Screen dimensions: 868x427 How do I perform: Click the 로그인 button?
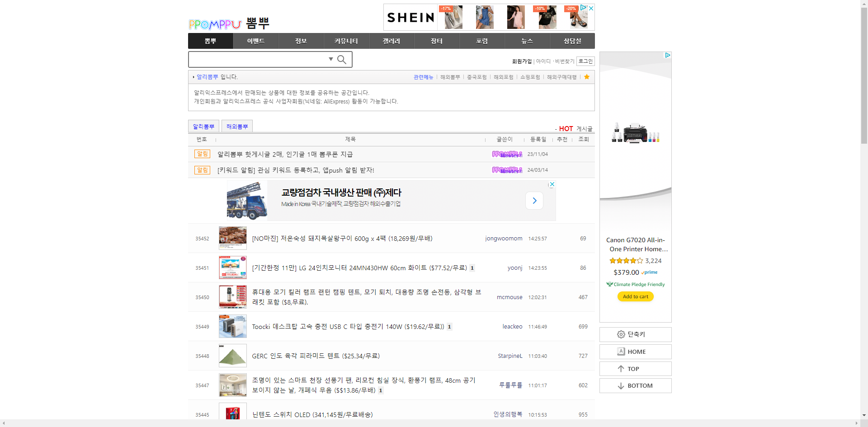[x=585, y=61]
